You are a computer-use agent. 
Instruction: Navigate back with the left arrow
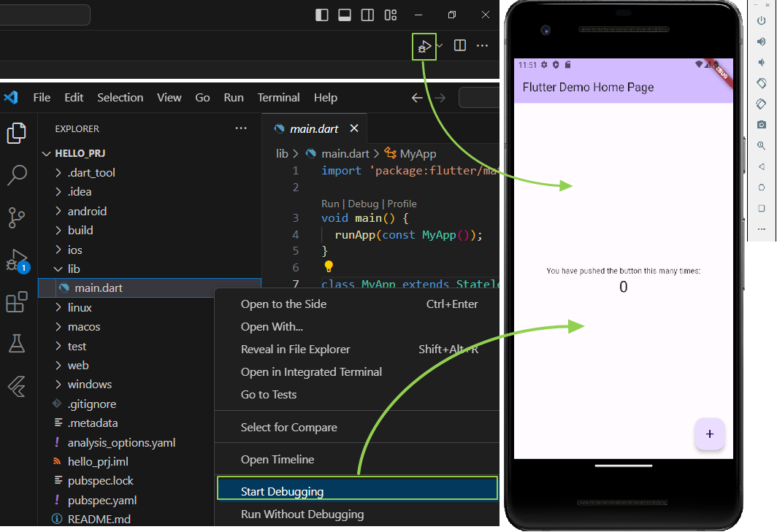point(417,98)
